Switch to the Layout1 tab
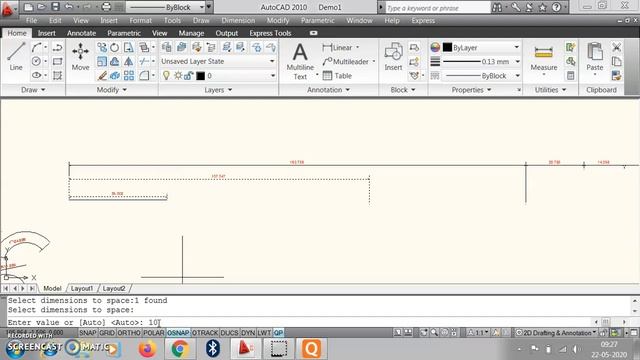Image resolution: width=640 pixels, height=360 pixels. tap(82, 288)
